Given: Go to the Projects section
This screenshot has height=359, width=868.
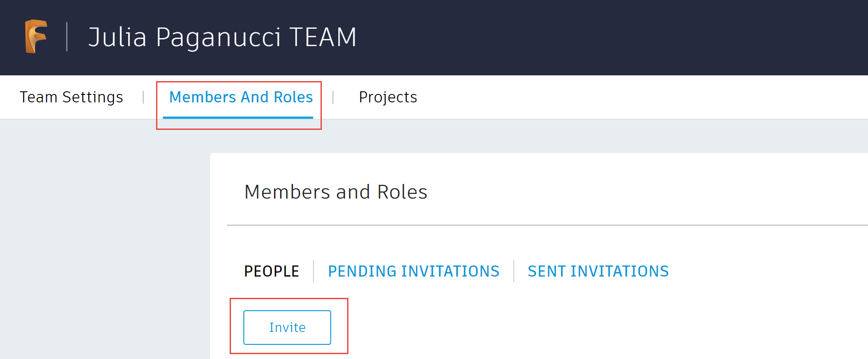Looking at the screenshot, I should coord(388,97).
